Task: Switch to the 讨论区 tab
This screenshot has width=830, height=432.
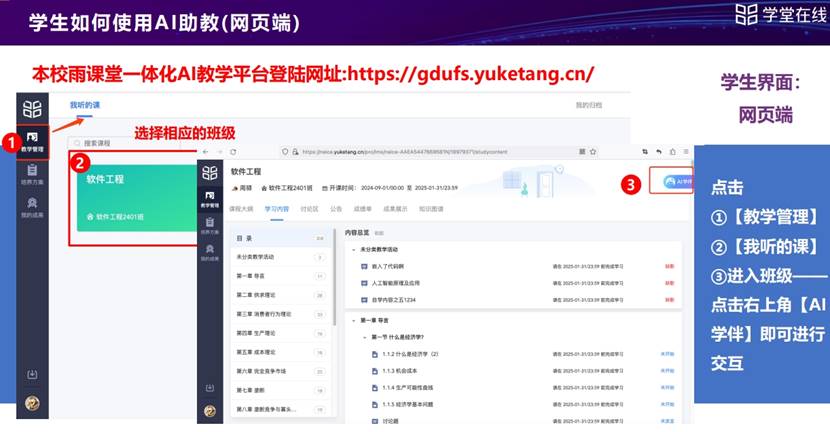Action: click(x=311, y=209)
